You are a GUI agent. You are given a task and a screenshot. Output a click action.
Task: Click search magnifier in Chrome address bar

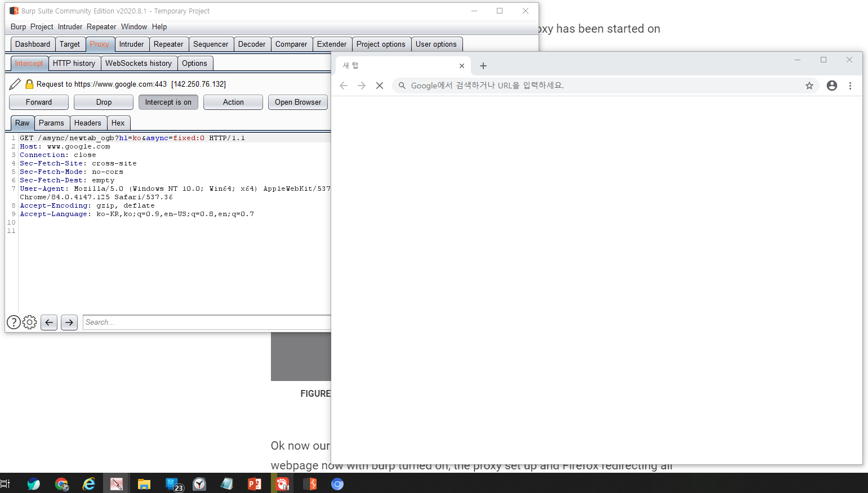click(402, 86)
